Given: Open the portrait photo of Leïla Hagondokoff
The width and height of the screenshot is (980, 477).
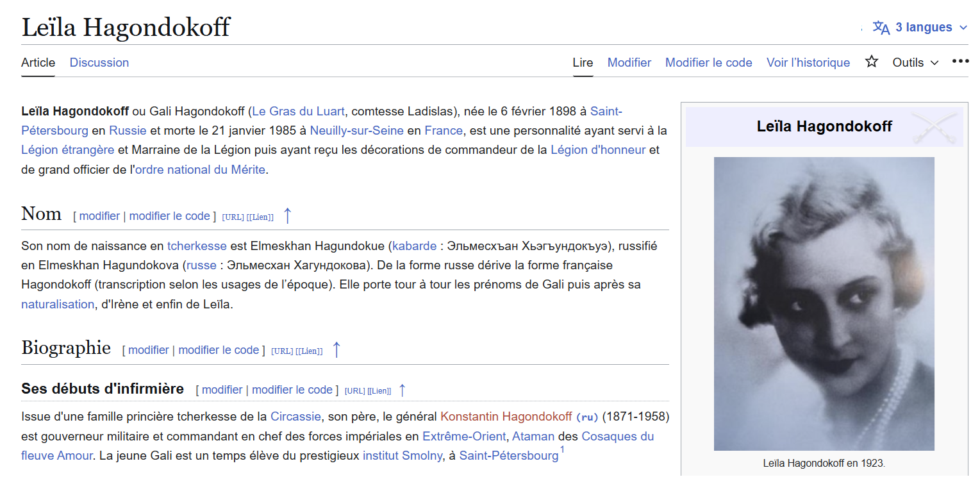Looking at the screenshot, I should click(824, 304).
